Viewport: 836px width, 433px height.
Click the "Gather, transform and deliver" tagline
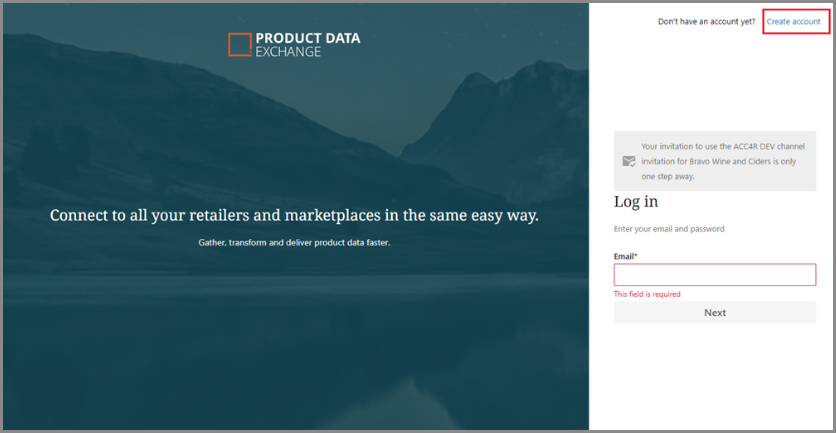click(295, 243)
